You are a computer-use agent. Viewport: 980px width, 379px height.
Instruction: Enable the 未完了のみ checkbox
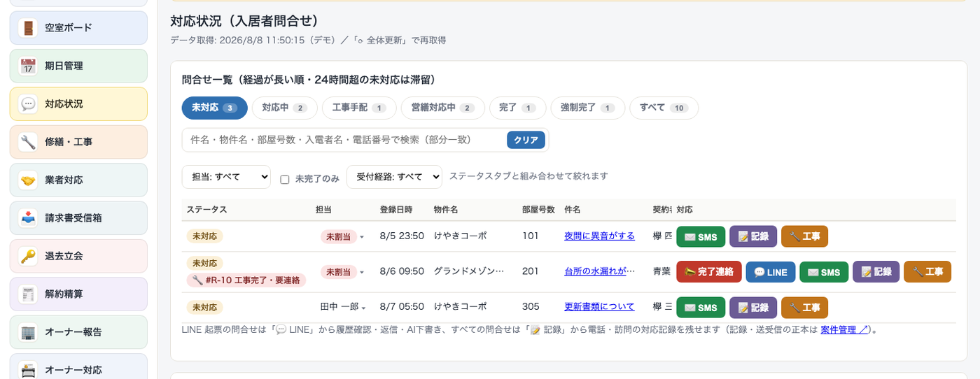pos(285,179)
